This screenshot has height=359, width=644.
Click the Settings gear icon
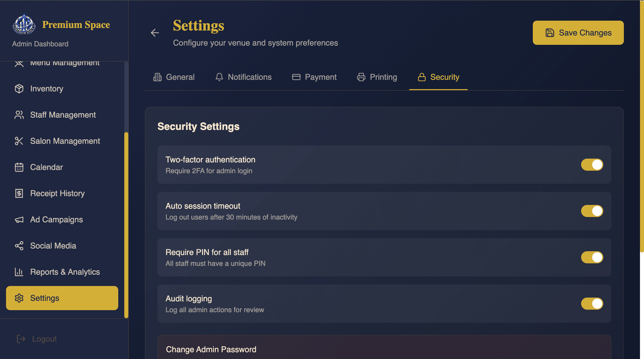click(x=19, y=298)
